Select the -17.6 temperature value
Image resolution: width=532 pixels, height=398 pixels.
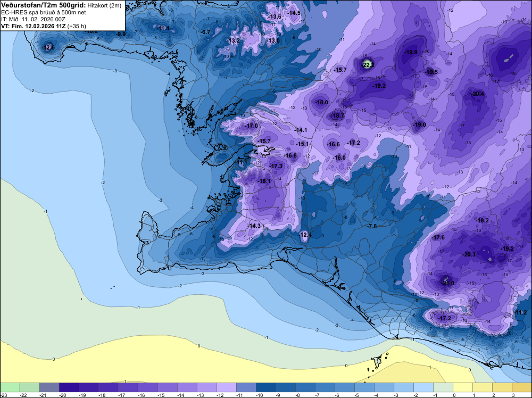pyautogui.click(x=438, y=238)
